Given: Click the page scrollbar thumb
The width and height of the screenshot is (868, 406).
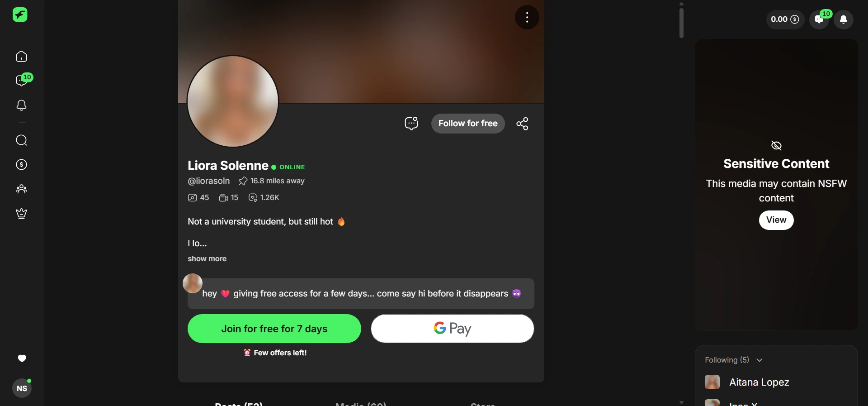Looking at the screenshot, I should (x=681, y=23).
